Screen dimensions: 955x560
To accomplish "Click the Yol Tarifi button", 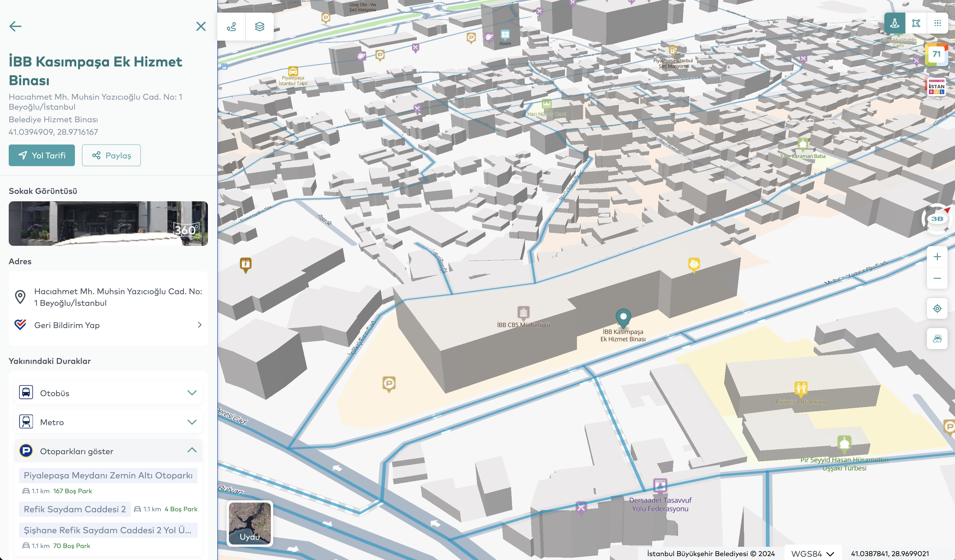I will coord(42,155).
